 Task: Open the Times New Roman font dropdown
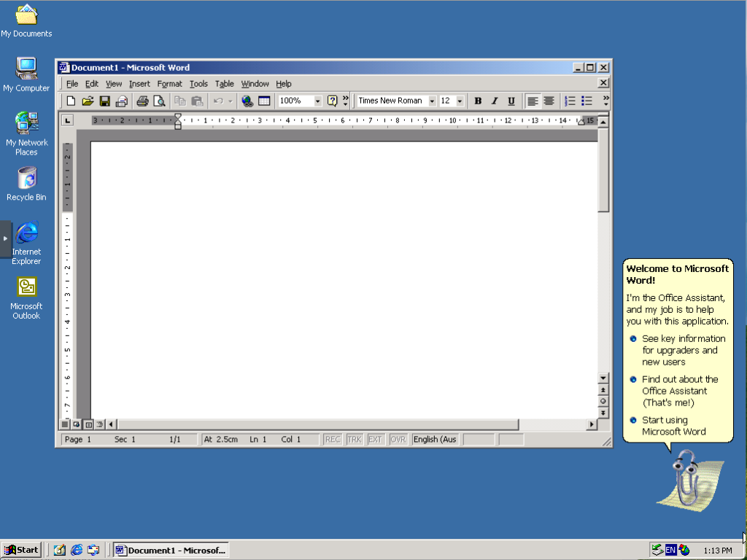[432, 101]
